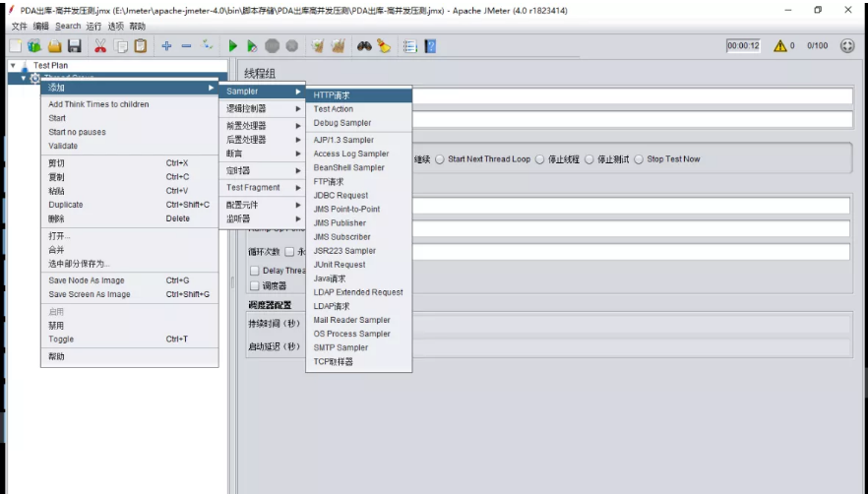Image resolution: width=868 pixels, height=494 pixels.
Task: Click the Test Plan flask icon
Action: tap(25, 65)
